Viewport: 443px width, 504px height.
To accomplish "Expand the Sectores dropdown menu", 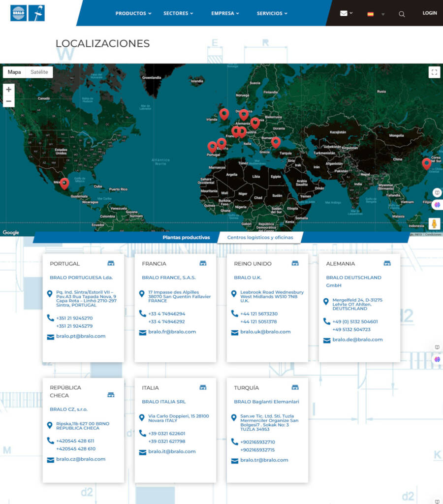I will click(x=178, y=13).
